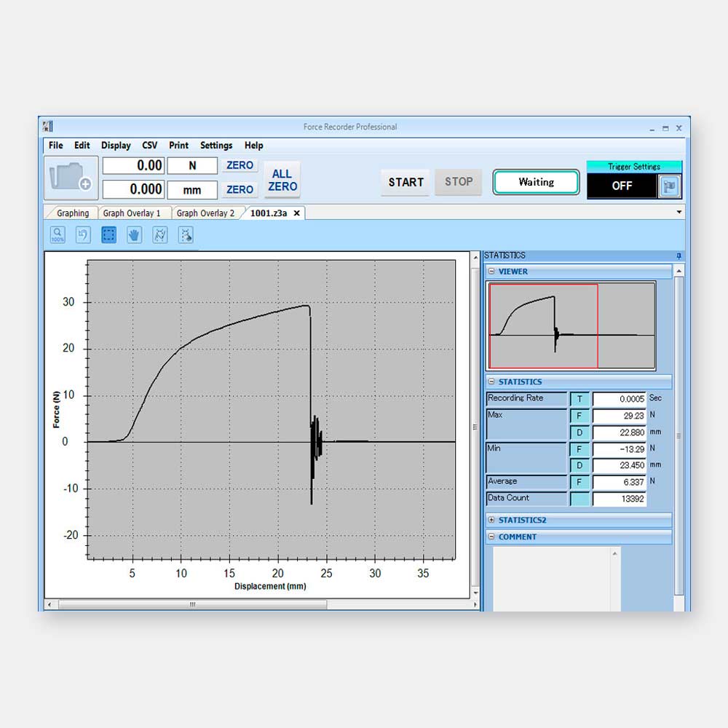This screenshot has width=728, height=728.
Task: Open a file with the folder-plus icon
Action: click(71, 178)
